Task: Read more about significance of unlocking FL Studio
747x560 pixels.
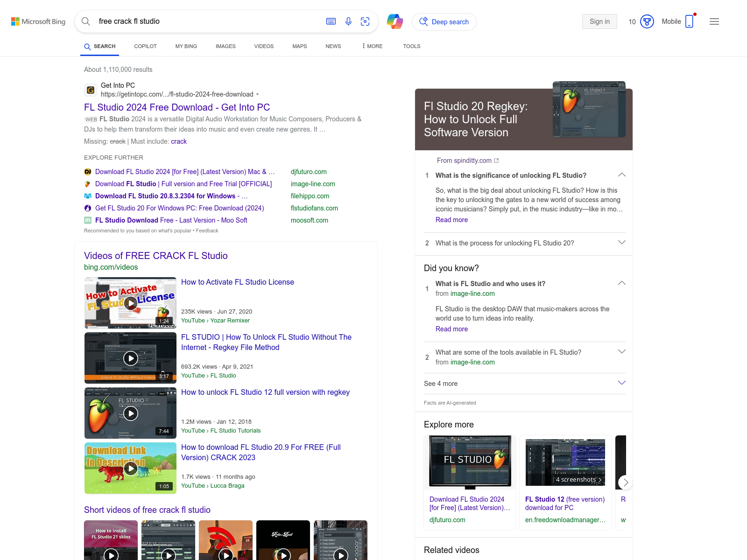Action: tap(451, 220)
